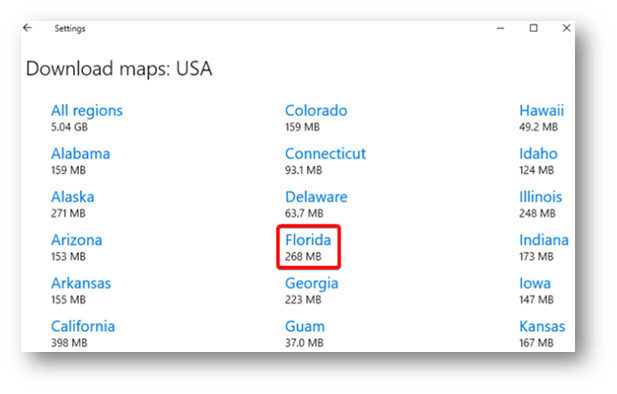Viewport: 617px width, 394px height.
Task: Choose the Illinois map download
Action: pos(540,204)
